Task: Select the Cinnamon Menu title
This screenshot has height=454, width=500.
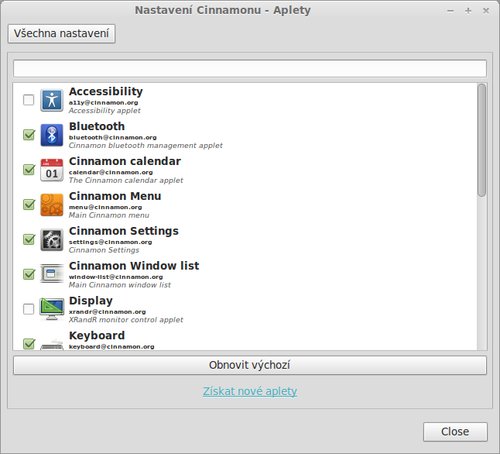Action: pyautogui.click(x=115, y=196)
